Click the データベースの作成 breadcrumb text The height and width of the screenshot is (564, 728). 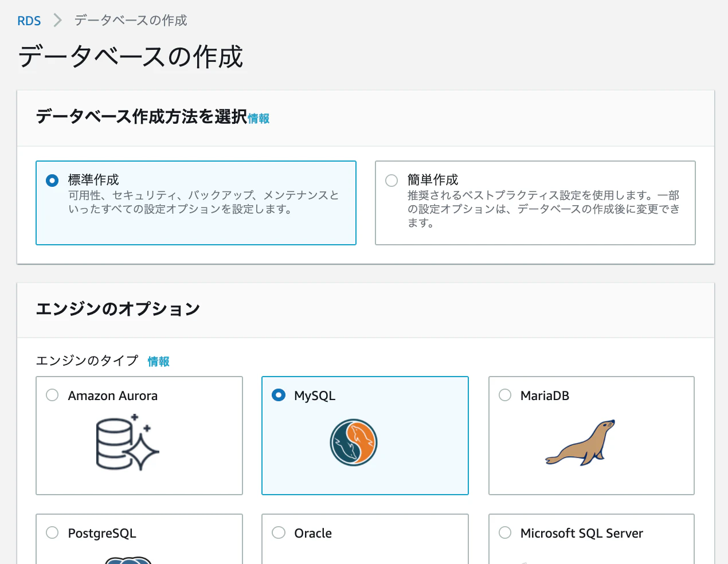[131, 21]
